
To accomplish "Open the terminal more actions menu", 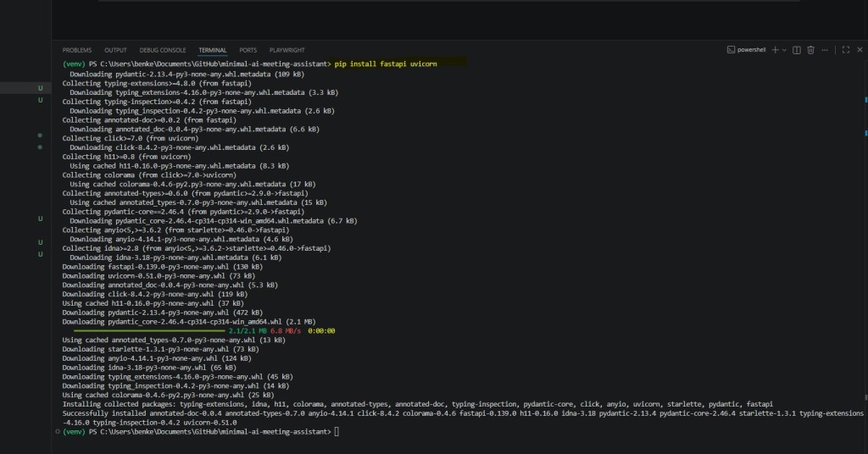I will 825,50.
